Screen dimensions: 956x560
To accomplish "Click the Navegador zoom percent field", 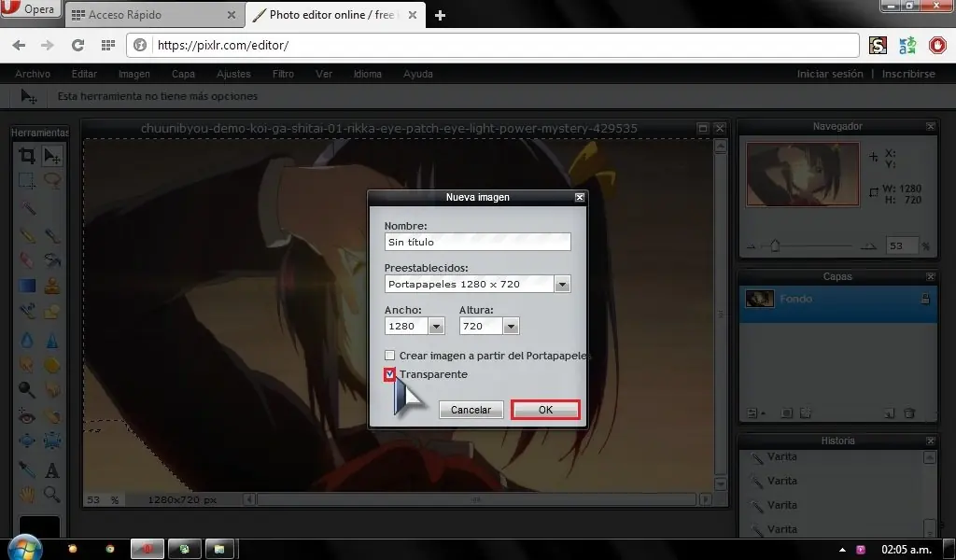I will coord(902,246).
